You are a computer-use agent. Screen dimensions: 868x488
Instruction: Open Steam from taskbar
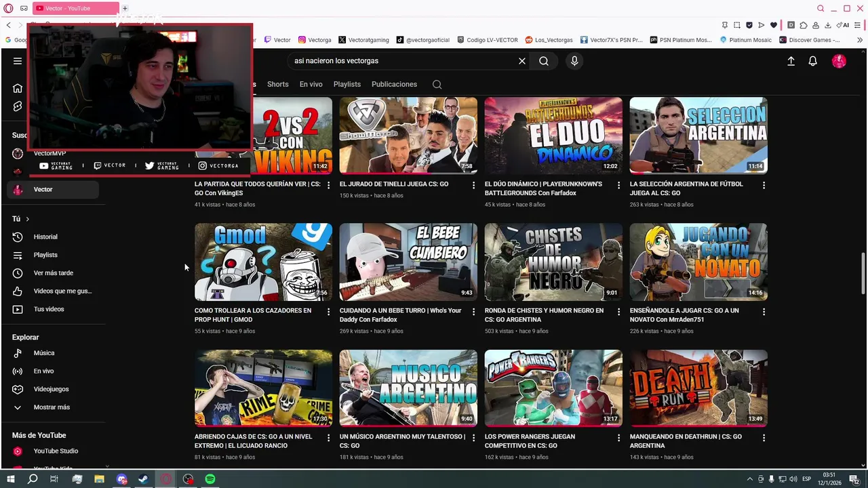(144, 479)
